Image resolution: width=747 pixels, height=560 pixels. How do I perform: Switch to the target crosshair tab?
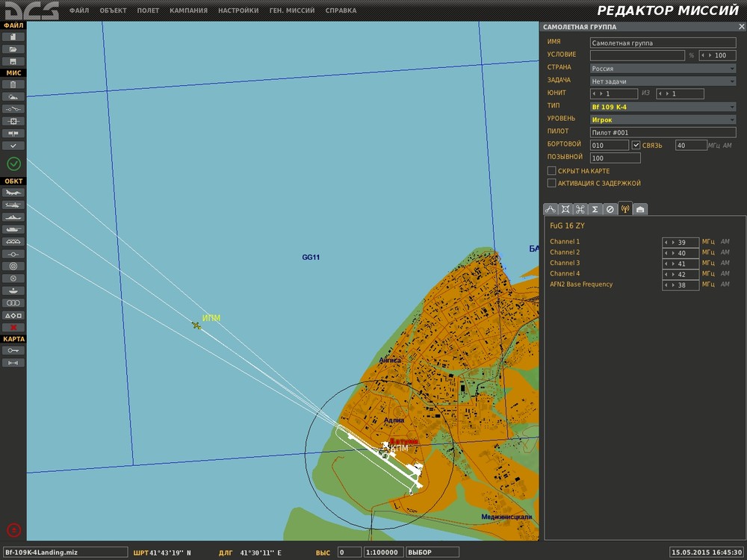click(565, 209)
